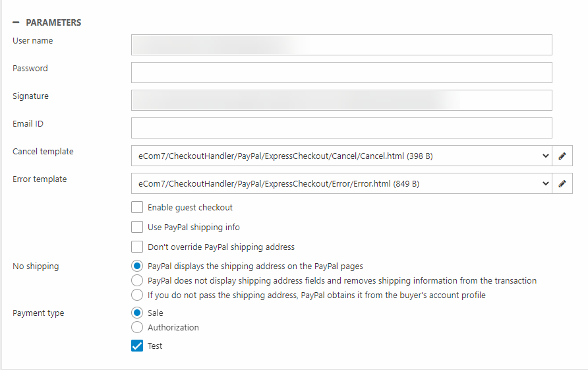Uncheck the Test checkbox
The image size is (588, 370).
coord(137,346)
